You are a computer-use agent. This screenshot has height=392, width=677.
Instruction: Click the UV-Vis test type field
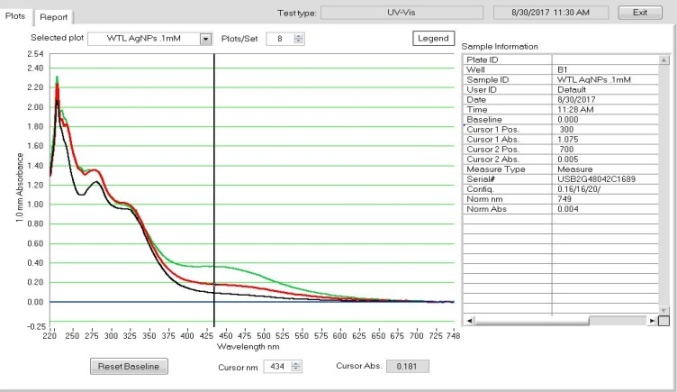pyautogui.click(x=402, y=13)
